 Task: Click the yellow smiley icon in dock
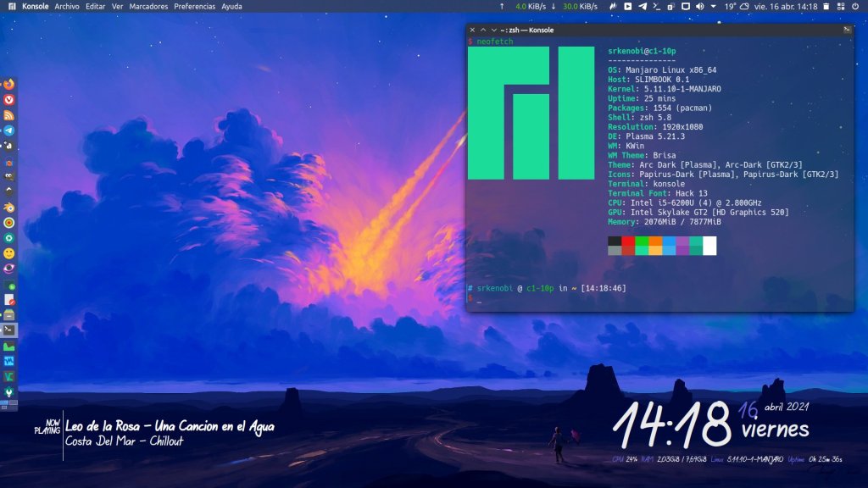coord(9,253)
